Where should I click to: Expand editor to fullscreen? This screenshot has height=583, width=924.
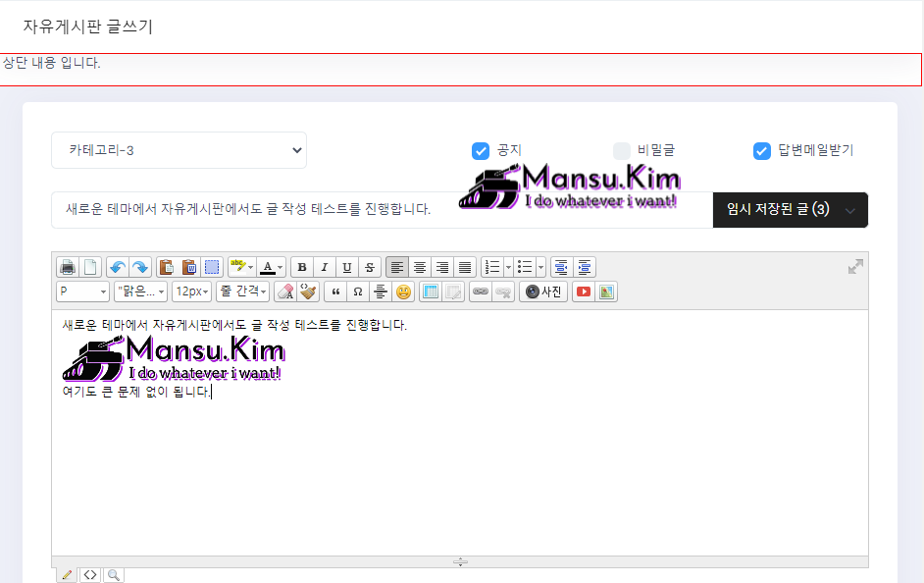855,266
